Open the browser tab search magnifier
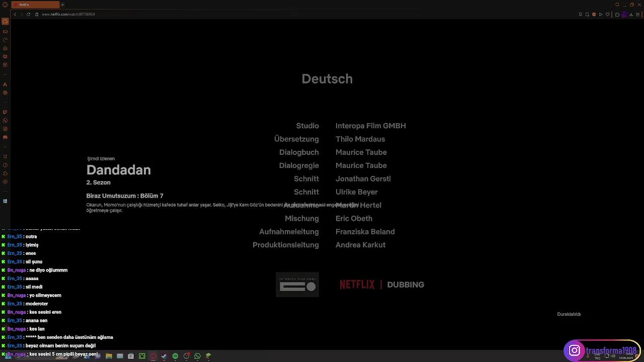Viewport: 644px width, 362px height. click(x=617, y=5)
